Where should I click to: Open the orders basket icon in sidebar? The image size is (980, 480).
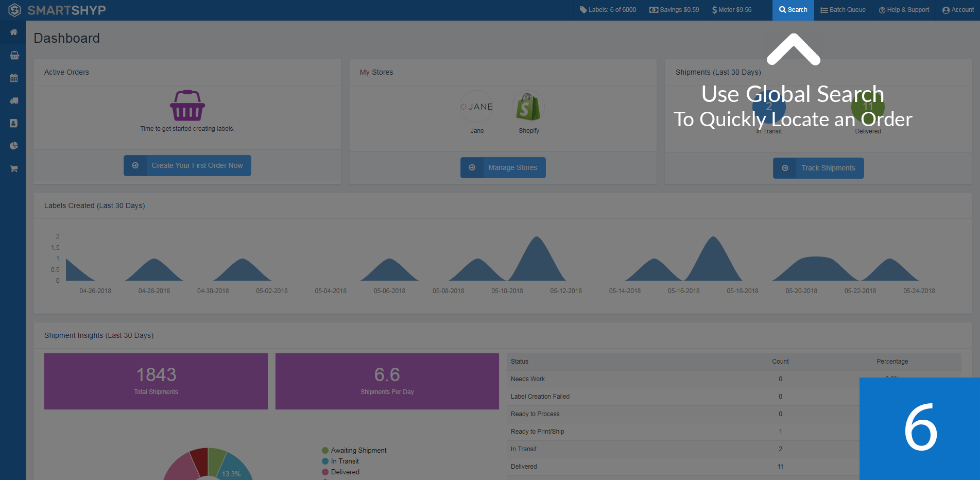[x=14, y=55]
